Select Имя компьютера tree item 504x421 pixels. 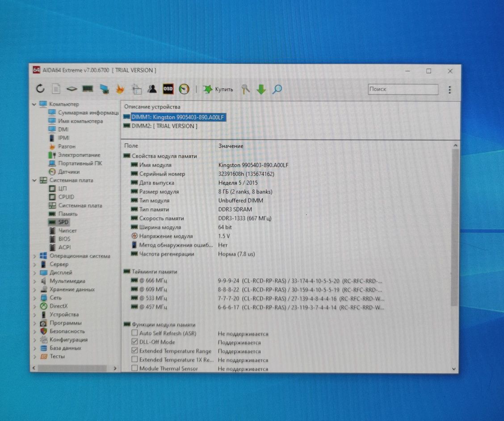point(76,121)
